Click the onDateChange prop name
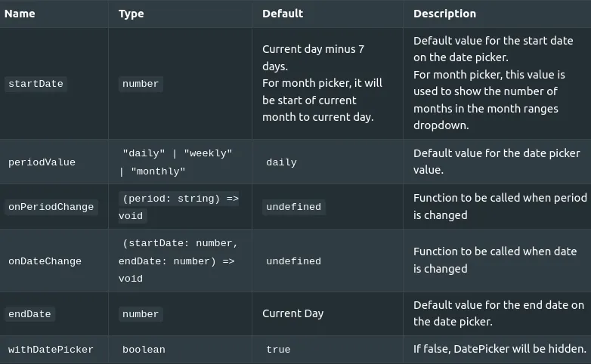591x364 pixels. pos(45,261)
